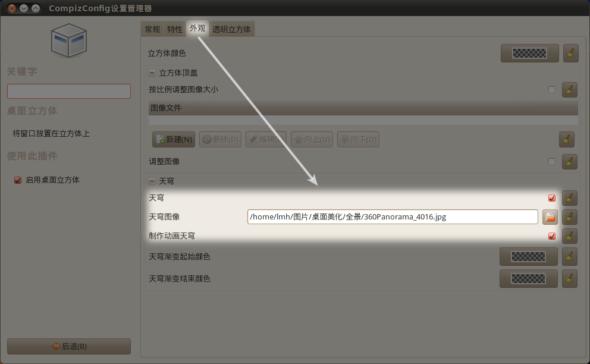
Task: Open the 透明立方体 tab
Action: 231,29
